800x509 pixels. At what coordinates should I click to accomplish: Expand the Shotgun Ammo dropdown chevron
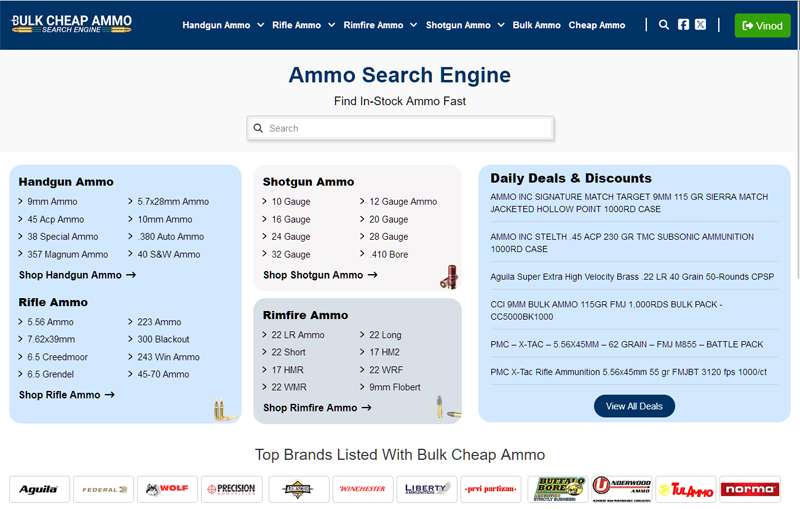(501, 25)
